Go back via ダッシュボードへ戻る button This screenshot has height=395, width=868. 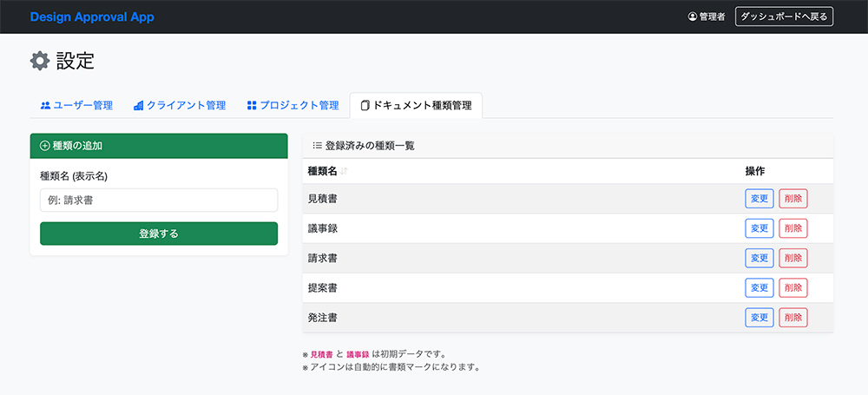point(784,16)
